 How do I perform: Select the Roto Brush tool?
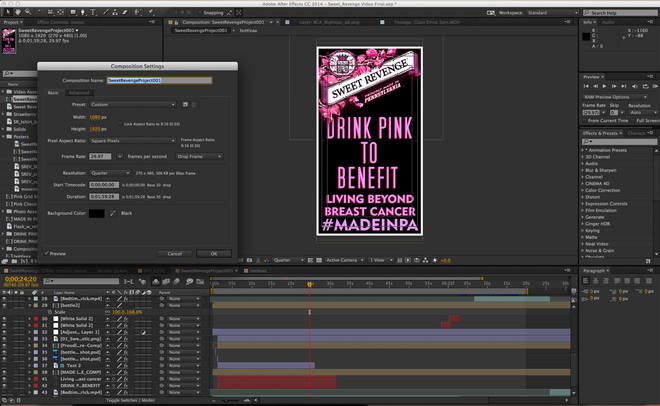138,12
